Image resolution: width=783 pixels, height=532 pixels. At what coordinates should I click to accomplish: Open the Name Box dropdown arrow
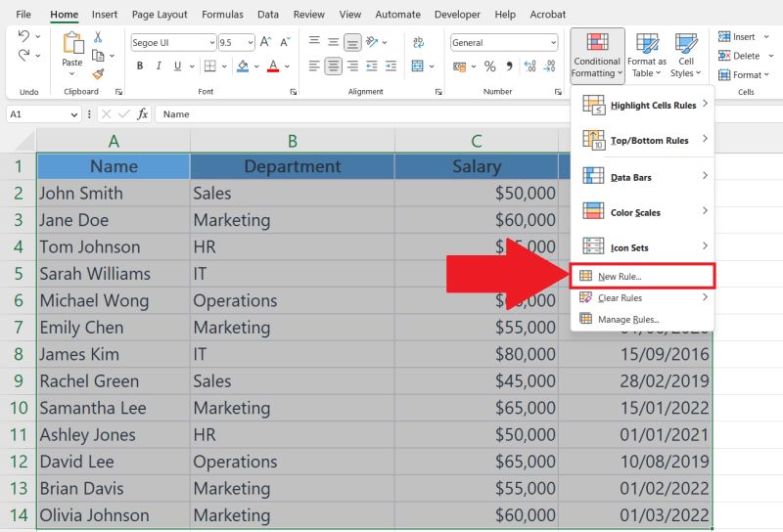pyautogui.click(x=74, y=114)
